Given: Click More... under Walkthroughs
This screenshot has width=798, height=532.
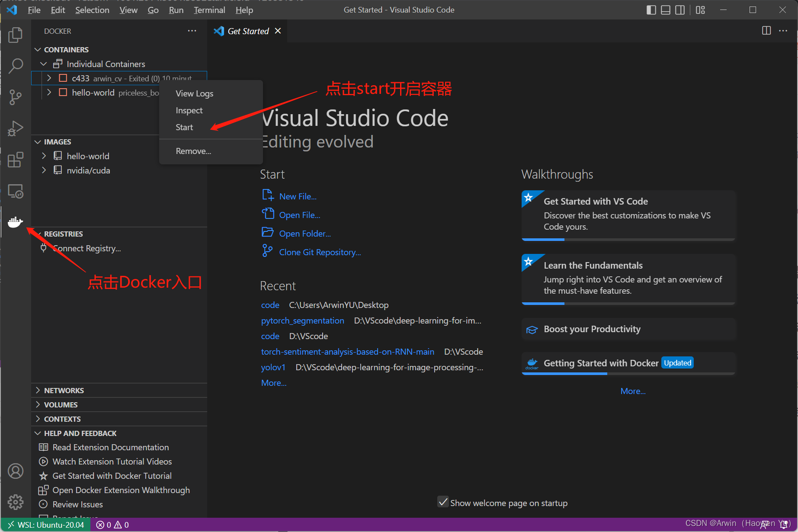Looking at the screenshot, I should coord(633,391).
